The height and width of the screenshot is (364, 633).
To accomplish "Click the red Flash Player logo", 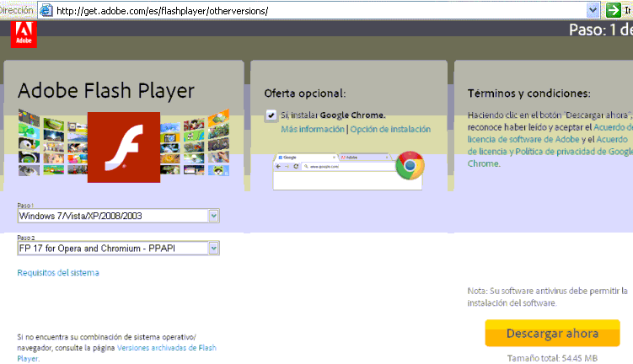I will [124, 147].
